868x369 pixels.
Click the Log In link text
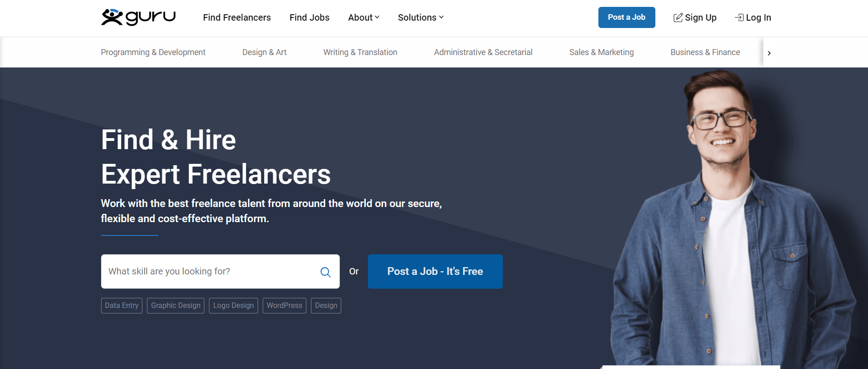click(758, 17)
